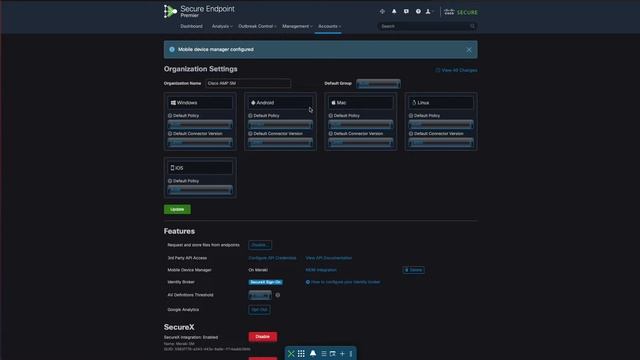640x360 pixels.
Task: Click the Windows Default Policy help icon
Action: pos(170,116)
